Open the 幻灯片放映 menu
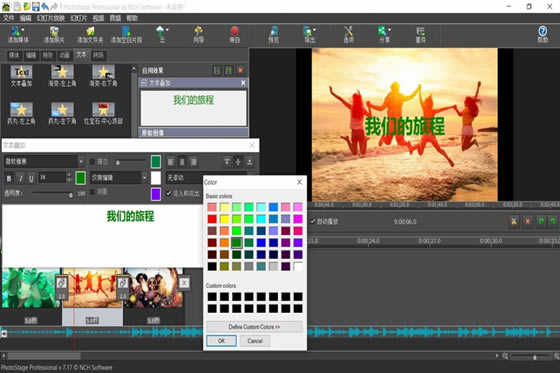560x373 pixels. point(51,18)
